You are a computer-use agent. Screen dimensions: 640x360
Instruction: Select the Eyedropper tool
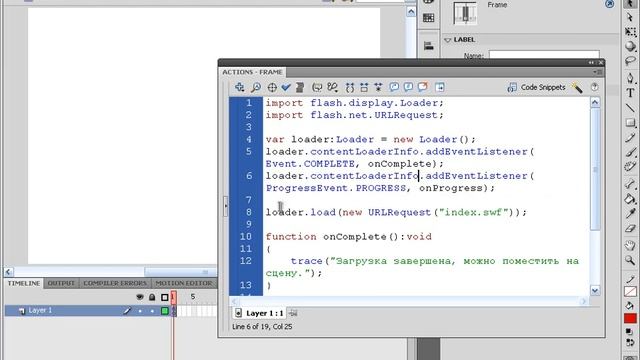point(630,213)
